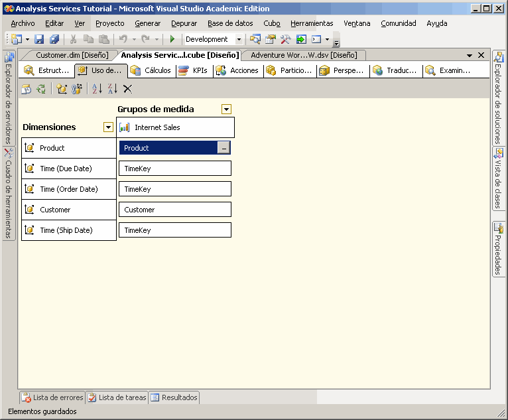Expand the Grupos de medida dropdown arrow
The width and height of the screenshot is (508, 420).
[227, 109]
